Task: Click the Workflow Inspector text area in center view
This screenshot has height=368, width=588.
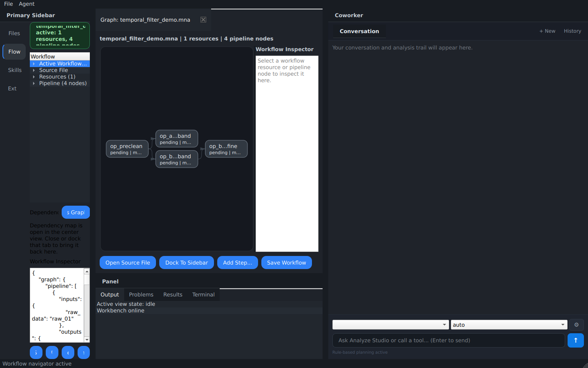Action: coord(287,154)
